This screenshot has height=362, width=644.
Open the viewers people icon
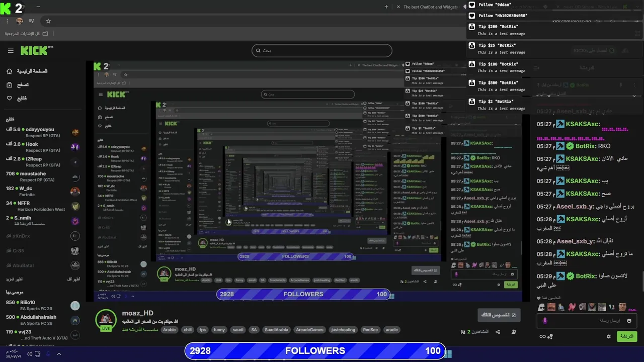pyautogui.click(x=463, y=332)
